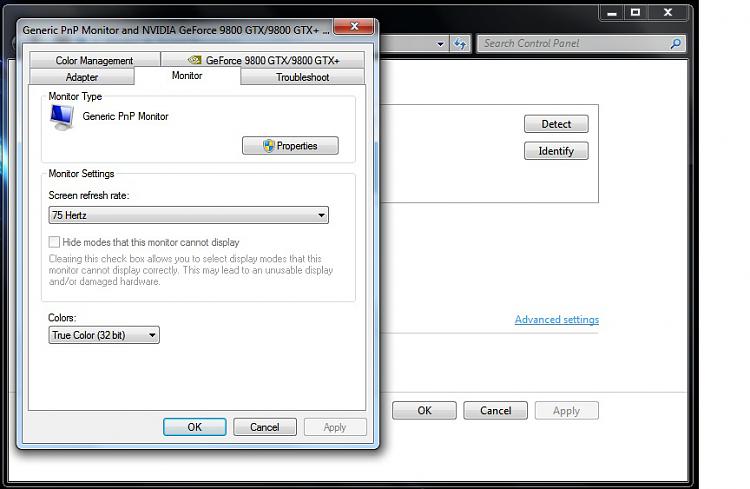Click the Identify button
This screenshot has width=750, height=489.
coord(556,151)
